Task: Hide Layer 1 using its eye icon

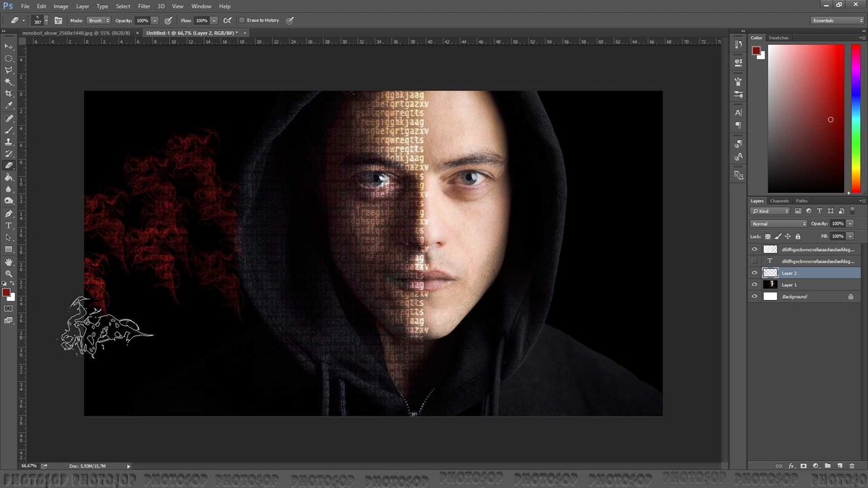Action: click(x=754, y=285)
